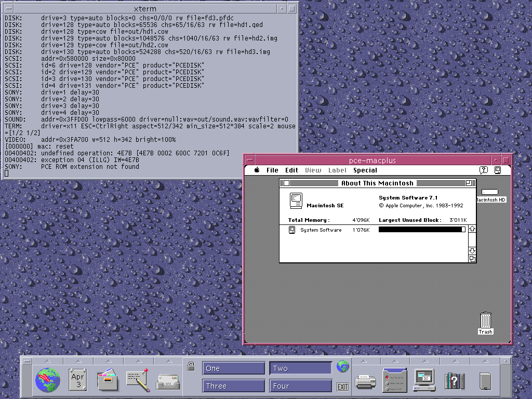
Task: Open the Style Manager control icon
Action: click(x=395, y=380)
